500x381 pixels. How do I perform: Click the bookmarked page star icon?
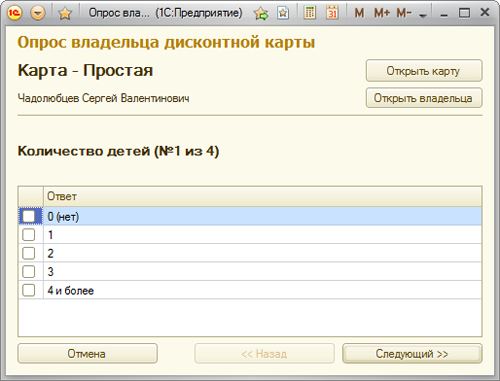tap(283, 13)
